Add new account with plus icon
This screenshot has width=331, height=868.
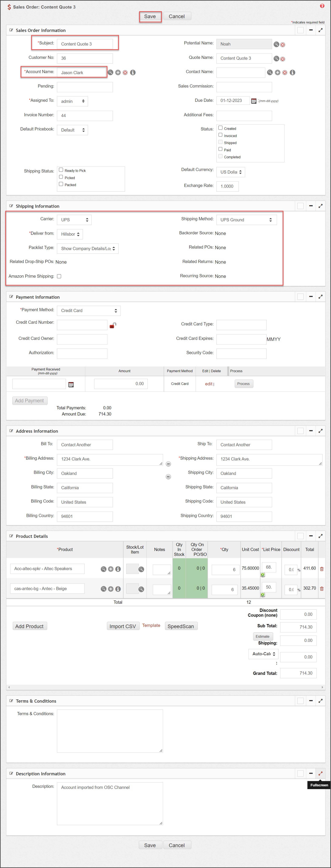118,72
